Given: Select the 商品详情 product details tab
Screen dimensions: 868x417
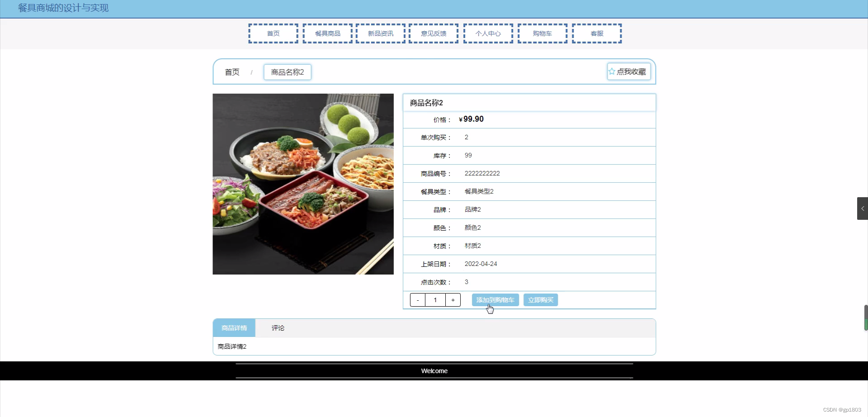Looking at the screenshot, I should (234, 327).
